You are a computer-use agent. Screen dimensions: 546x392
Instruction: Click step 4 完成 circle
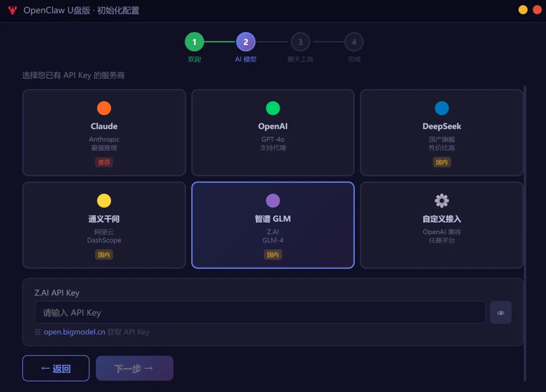click(354, 42)
